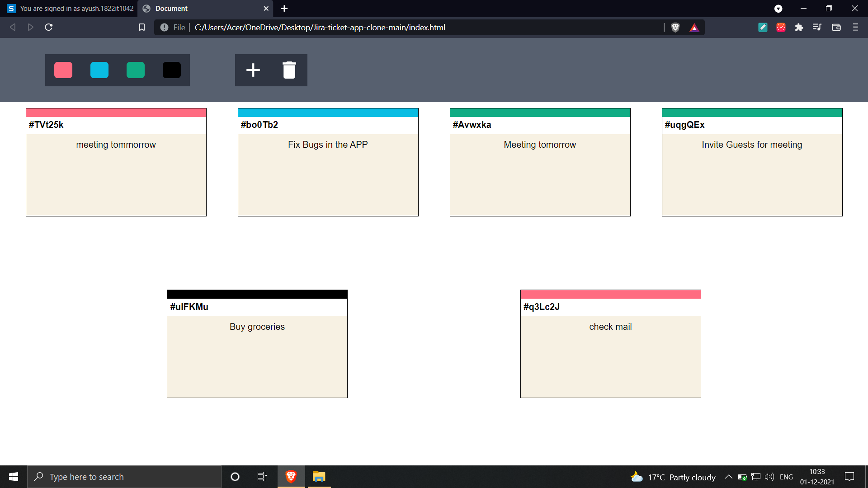The height and width of the screenshot is (488, 868).
Task: Open the Brave Rewards triangle icon
Action: (x=694, y=28)
